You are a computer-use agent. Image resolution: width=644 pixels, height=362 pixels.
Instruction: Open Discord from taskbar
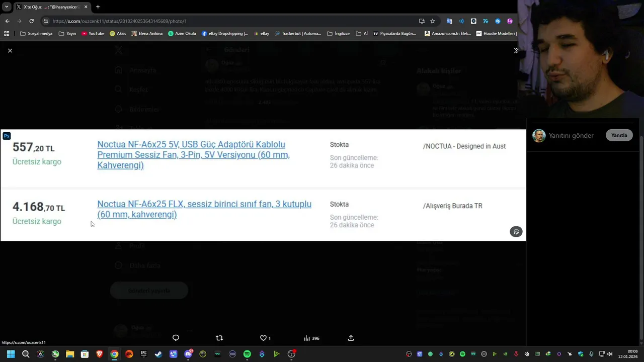pyautogui.click(x=189, y=354)
